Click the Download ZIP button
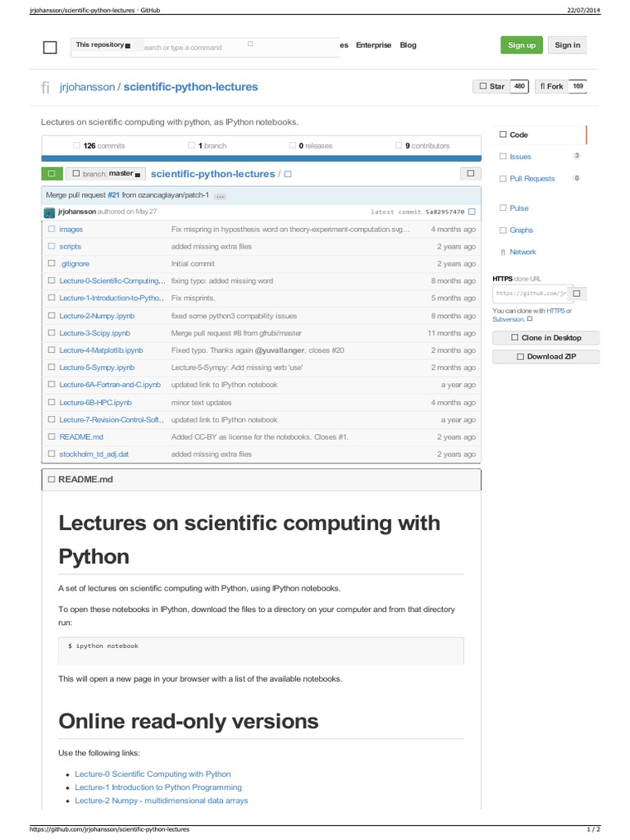Viewport: 630px width, 840px height. 545,357
